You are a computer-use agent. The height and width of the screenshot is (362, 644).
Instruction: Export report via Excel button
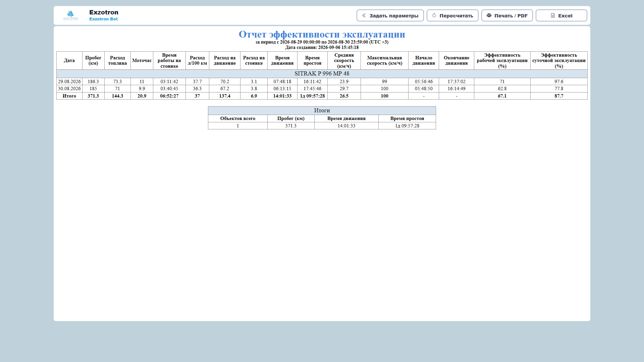tap(561, 15)
